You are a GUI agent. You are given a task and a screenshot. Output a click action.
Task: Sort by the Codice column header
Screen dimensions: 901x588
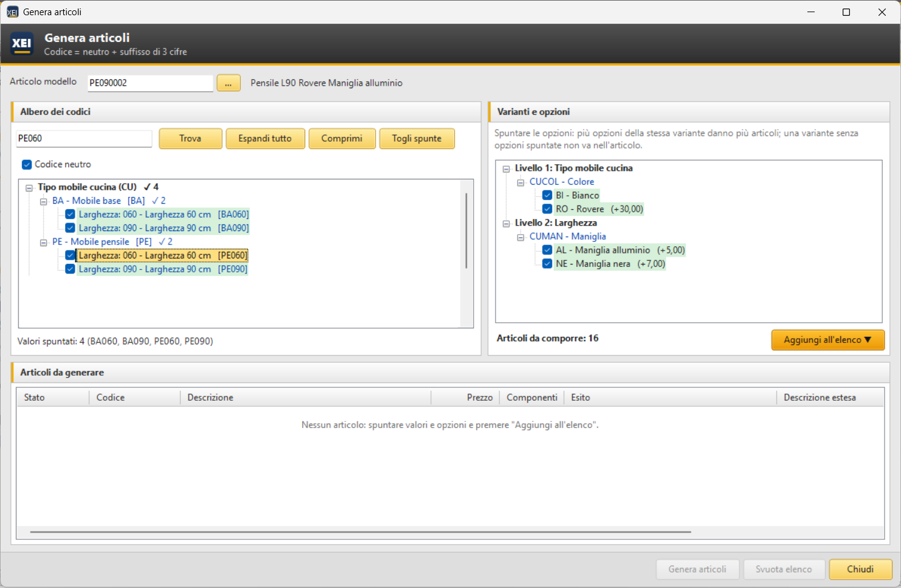135,398
